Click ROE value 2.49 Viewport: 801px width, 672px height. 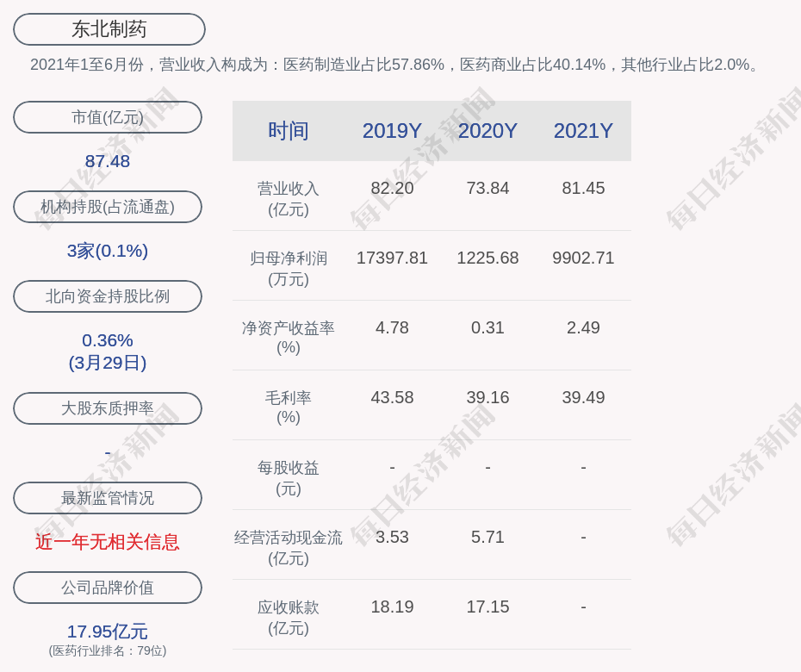[583, 328]
